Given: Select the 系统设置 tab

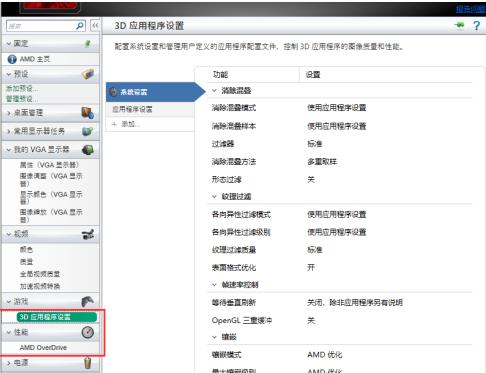Looking at the screenshot, I should pos(155,92).
